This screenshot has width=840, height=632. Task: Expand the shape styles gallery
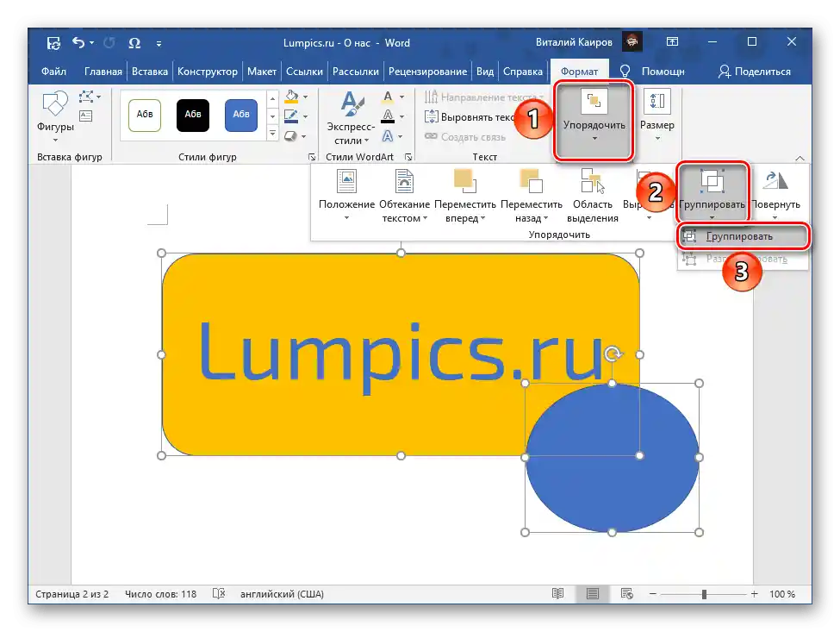(x=273, y=133)
